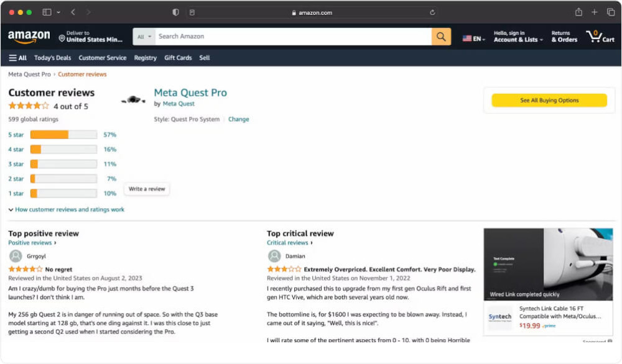Click the Safari share icon
The height and width of the screenshot is (364, 622).
[578, 12]
